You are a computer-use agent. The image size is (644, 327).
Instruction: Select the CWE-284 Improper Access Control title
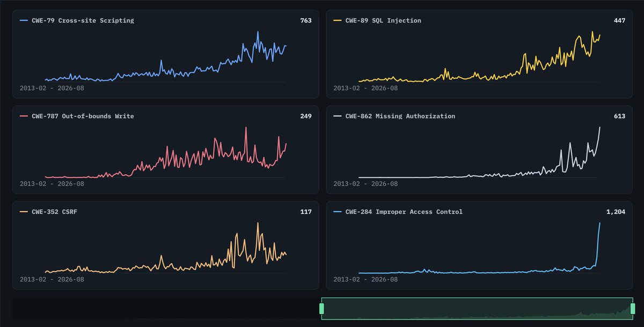pyautogui.click(x=404, y=212)
